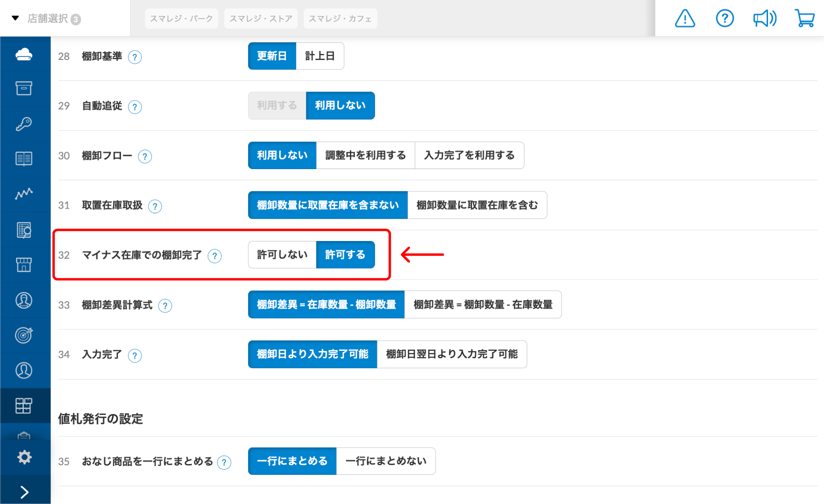Choose 許可する for マイナス在庫
This screenshot has height=504, width=824.
(x=345, y=255)
